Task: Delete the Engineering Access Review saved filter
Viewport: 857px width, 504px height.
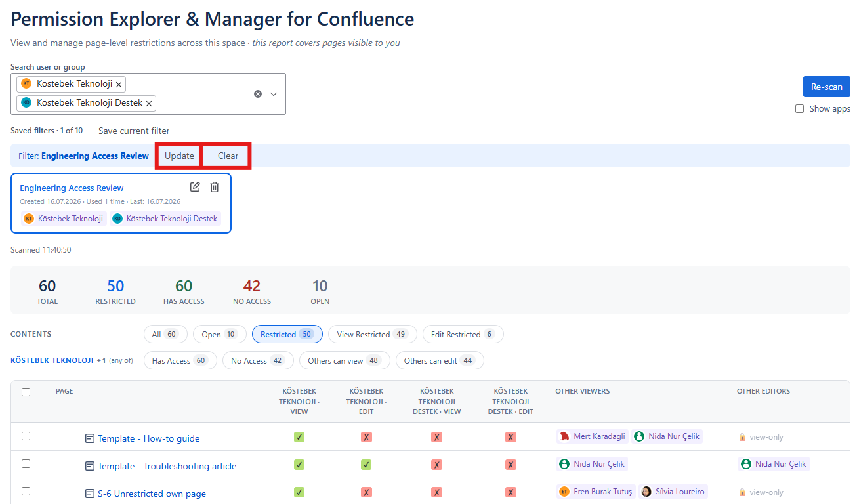Action: click(x=215, y=187)
